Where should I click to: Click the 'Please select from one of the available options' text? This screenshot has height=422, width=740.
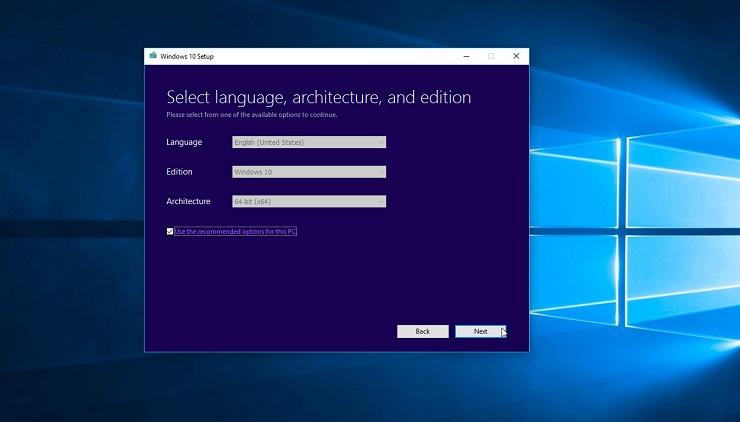[x=252, y=115]
